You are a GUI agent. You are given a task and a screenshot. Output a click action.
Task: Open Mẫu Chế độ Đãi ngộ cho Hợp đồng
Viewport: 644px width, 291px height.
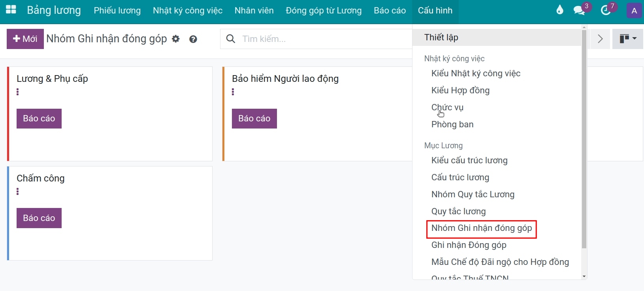coord(500,262)
